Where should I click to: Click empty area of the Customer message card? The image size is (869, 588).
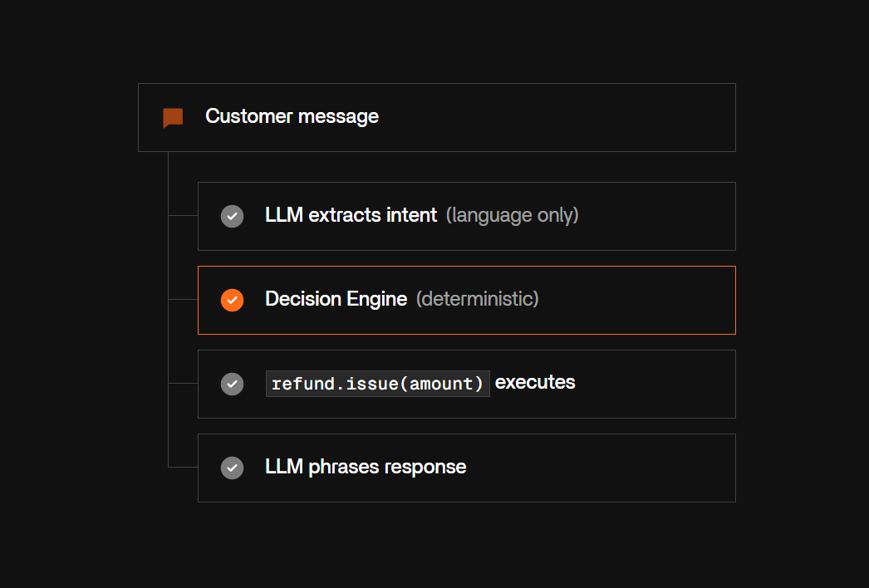(554, 117)
